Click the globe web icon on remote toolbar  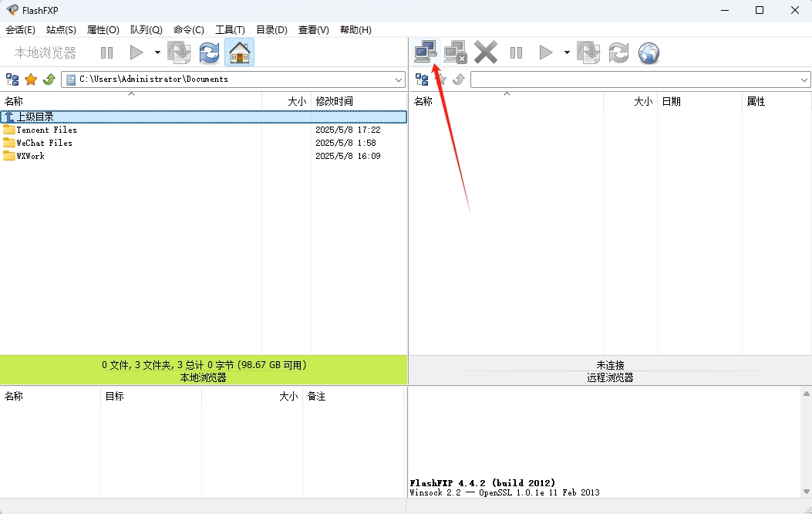pyautogui.click(x=649, y=52)
